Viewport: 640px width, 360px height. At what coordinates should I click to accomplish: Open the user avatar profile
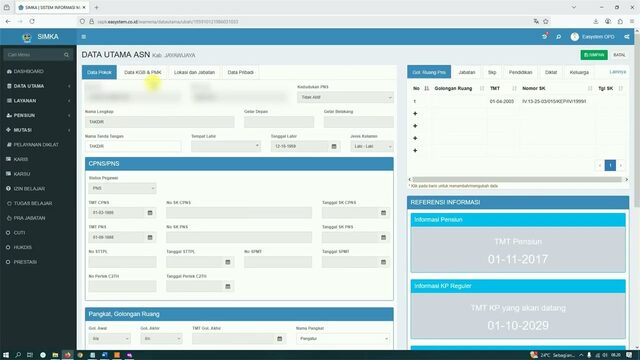pyautogui.click(x=575, y=37)
